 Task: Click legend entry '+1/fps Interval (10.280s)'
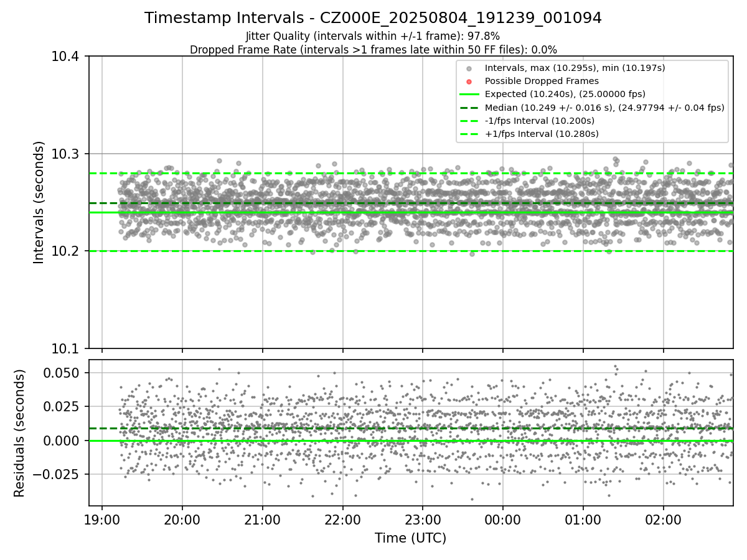(542, 134)
